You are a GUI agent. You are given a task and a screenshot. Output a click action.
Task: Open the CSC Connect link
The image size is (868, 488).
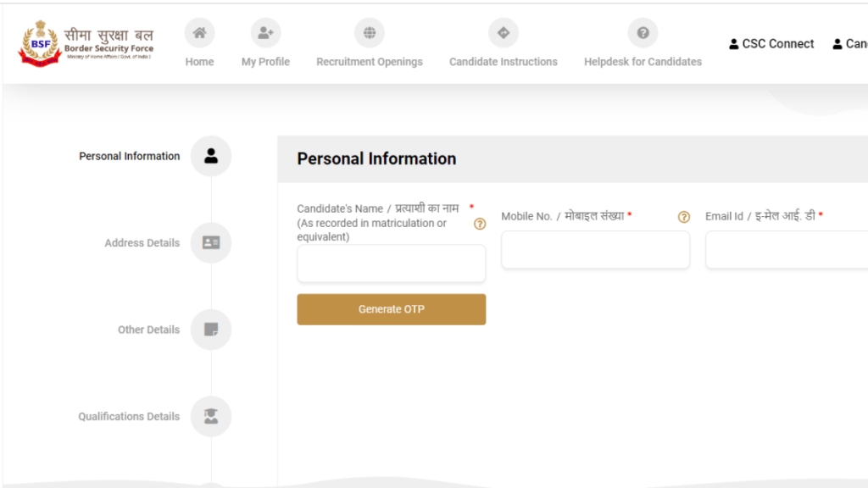point(771,44)
